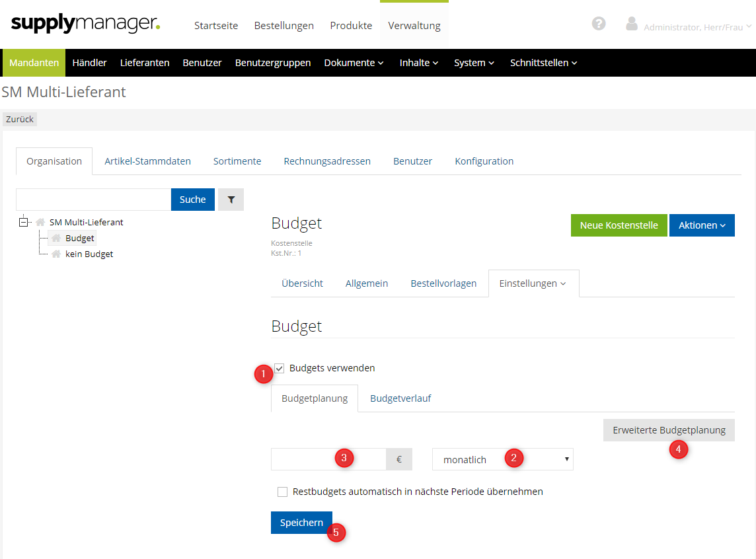Screen dimensions: 756x559
Task: Open Erweiterte Budgetplanung
Action: click(x=669, y=430)
